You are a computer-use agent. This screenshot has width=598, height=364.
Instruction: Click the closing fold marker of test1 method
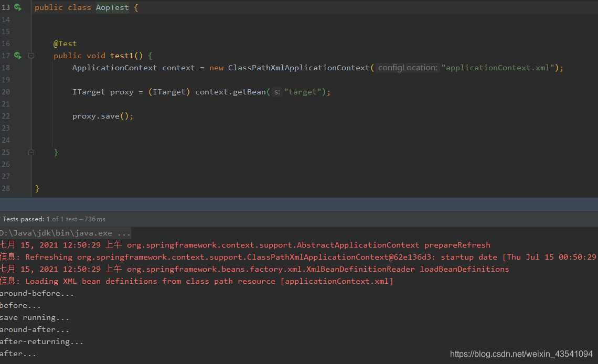pos(31,153)
